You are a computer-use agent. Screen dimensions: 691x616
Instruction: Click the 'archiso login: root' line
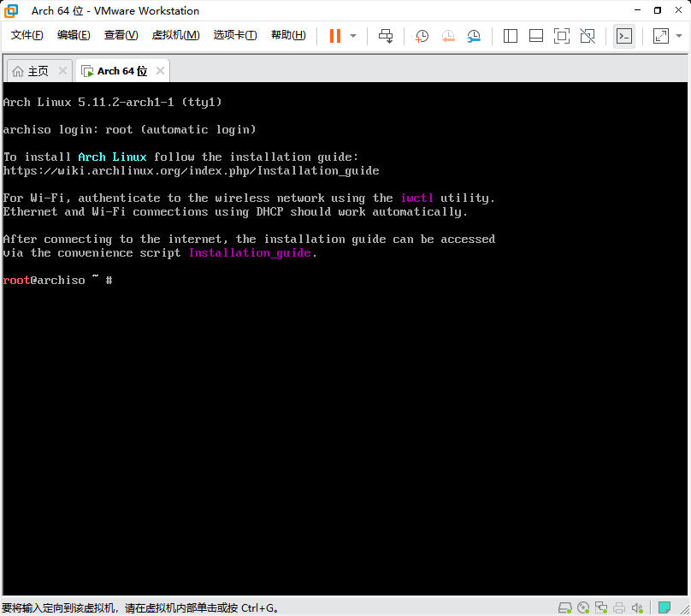pos(129,130)
